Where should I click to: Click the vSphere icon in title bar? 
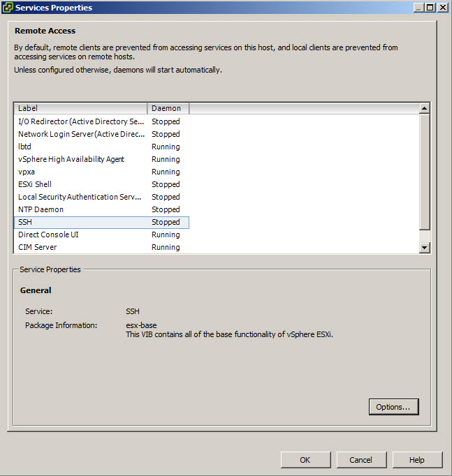8,8
